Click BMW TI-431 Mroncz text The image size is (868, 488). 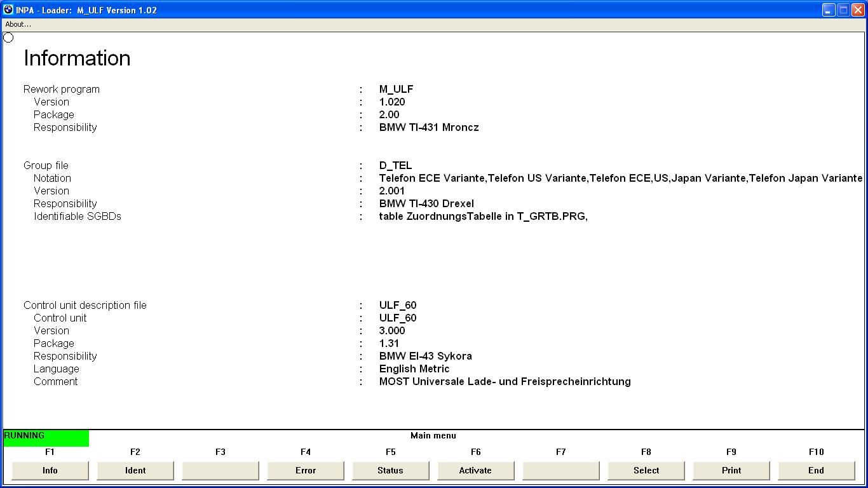429,128
